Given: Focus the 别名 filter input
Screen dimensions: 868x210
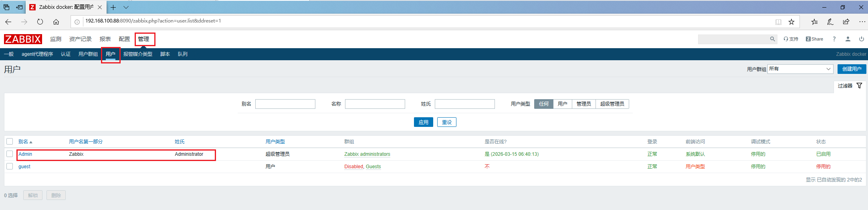Looking at the screenshot, I should pos(285,104).
